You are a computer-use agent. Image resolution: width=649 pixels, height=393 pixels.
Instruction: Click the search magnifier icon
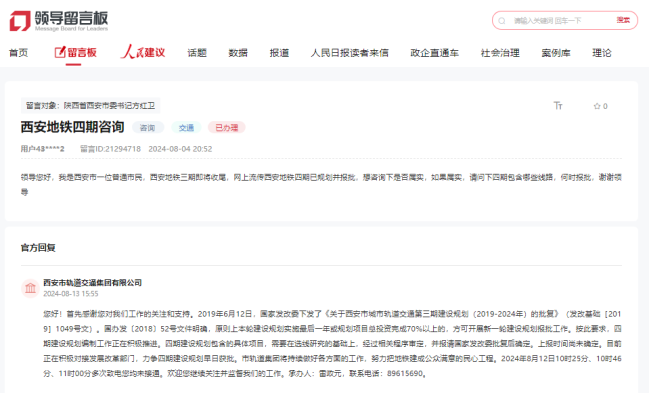coord(502,21)
